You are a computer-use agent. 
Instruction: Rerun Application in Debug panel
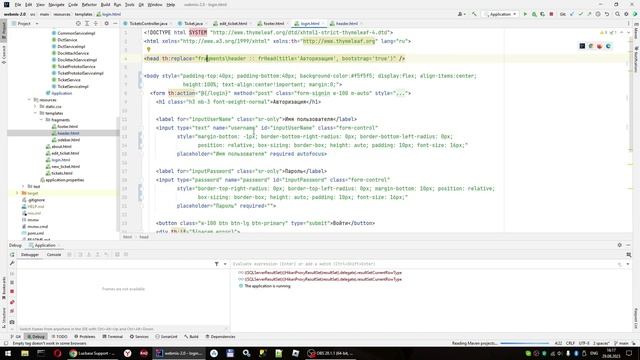coord(12,254)
